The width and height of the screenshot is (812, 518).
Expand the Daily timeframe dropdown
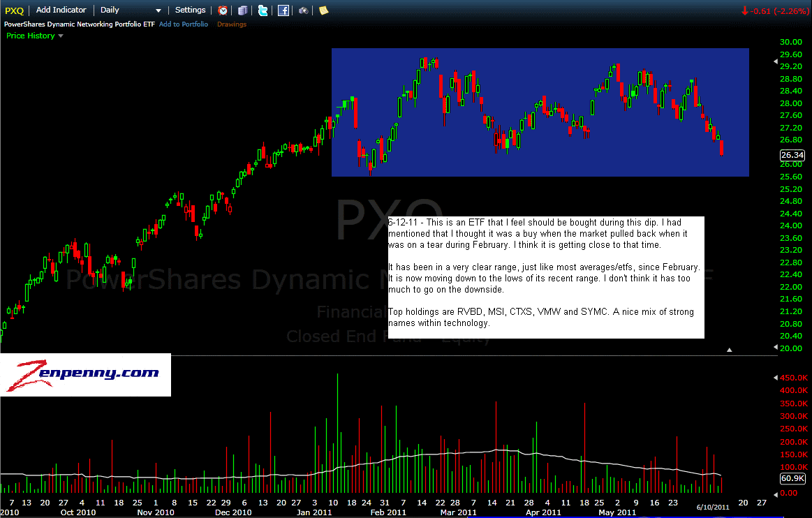(158, 10)
